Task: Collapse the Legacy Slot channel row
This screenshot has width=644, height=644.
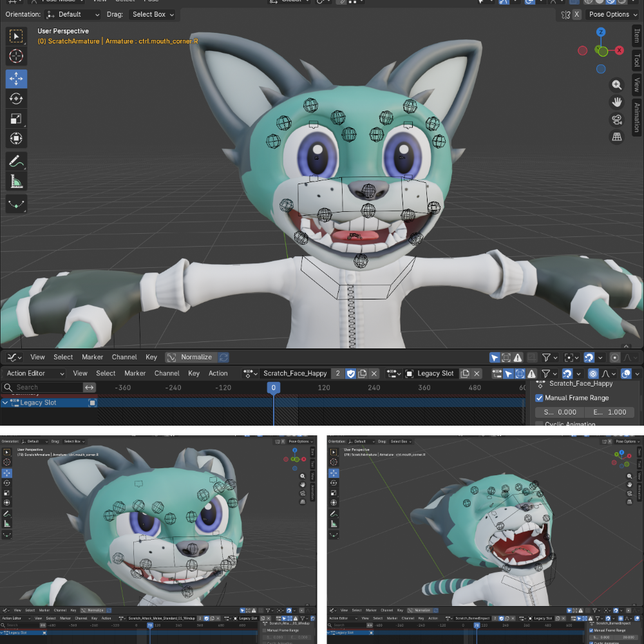Action: point(5,403)
